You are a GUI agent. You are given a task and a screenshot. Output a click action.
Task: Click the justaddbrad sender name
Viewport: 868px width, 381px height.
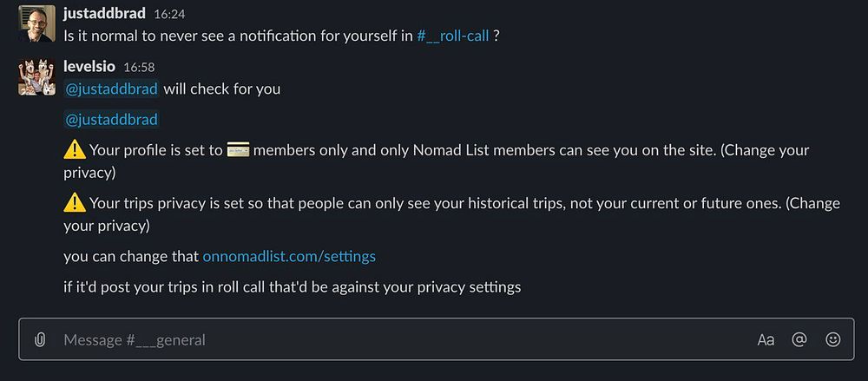click(105, 14)
